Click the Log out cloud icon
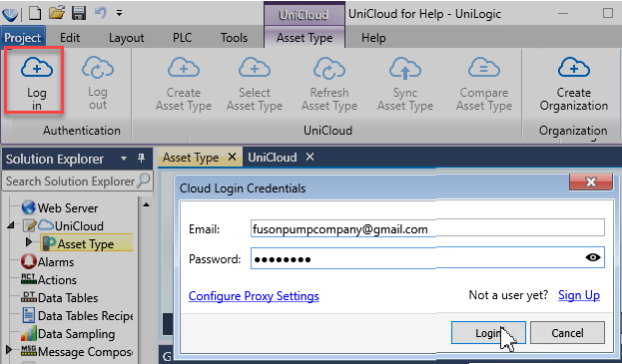 tap(98, 68)
